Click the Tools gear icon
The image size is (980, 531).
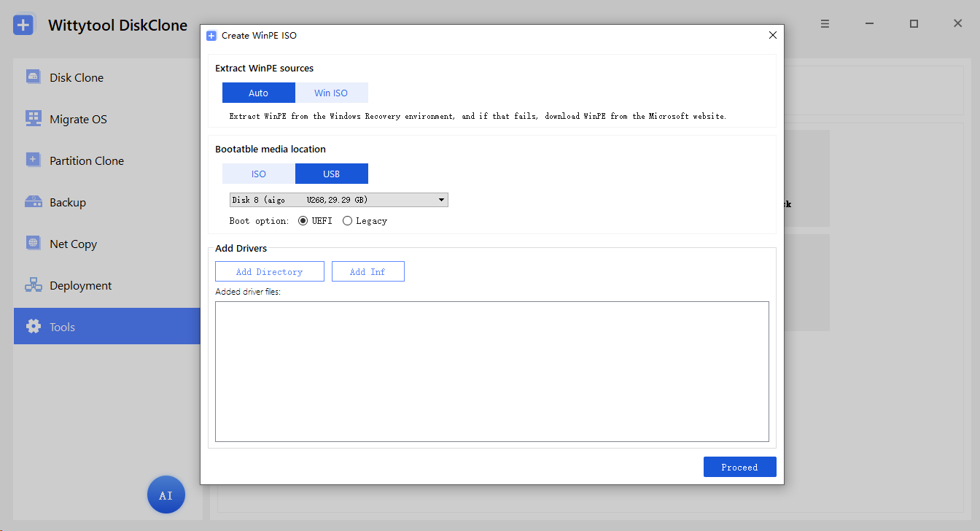tap(33, 327)
